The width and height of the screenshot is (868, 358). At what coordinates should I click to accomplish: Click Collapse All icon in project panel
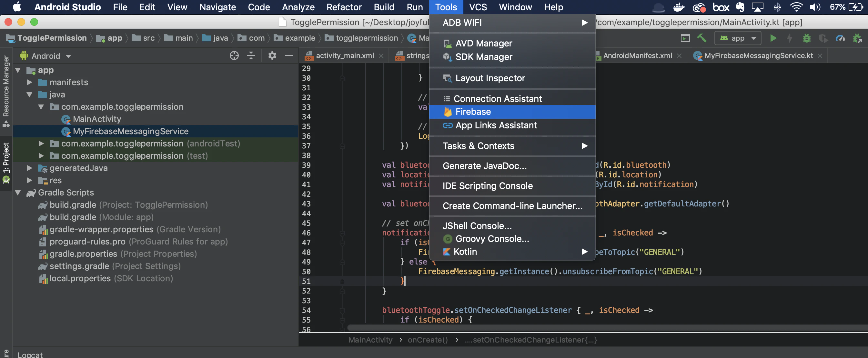click(x=251, y=55)
